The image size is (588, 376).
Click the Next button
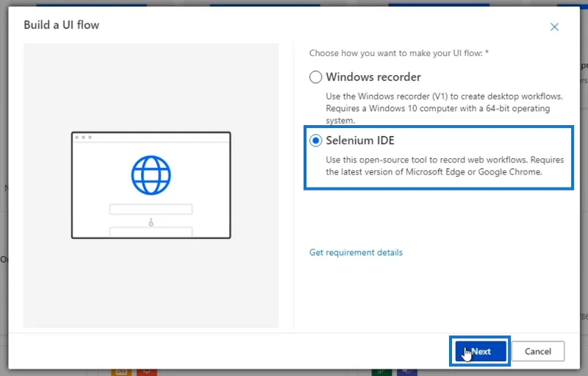click(x=481, y=351)
